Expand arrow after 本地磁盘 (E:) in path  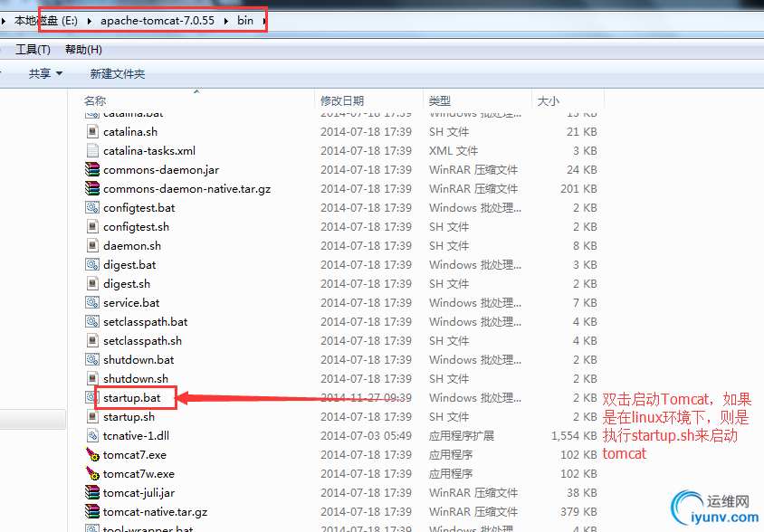click(x=90, y=21)
